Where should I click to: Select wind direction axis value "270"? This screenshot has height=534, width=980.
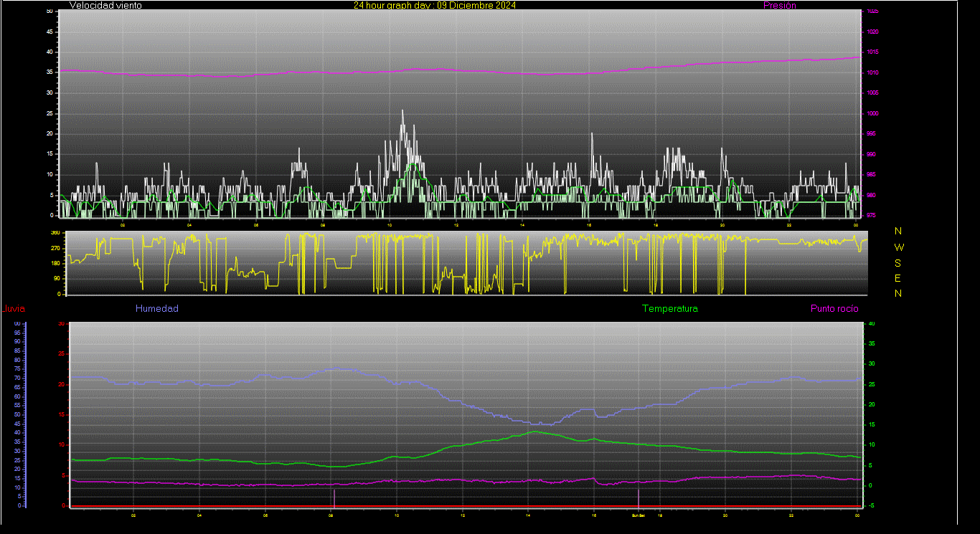pyautogui.click(x=55, y=248)
